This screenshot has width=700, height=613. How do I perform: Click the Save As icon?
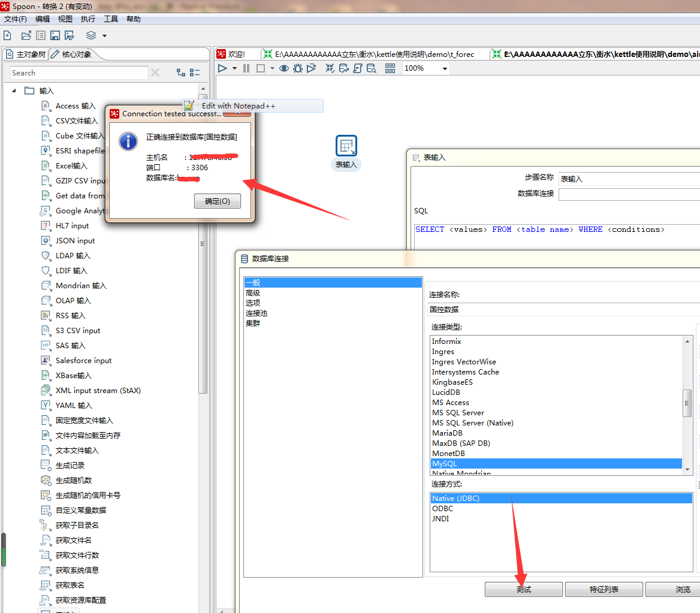(x=69, y=35)
